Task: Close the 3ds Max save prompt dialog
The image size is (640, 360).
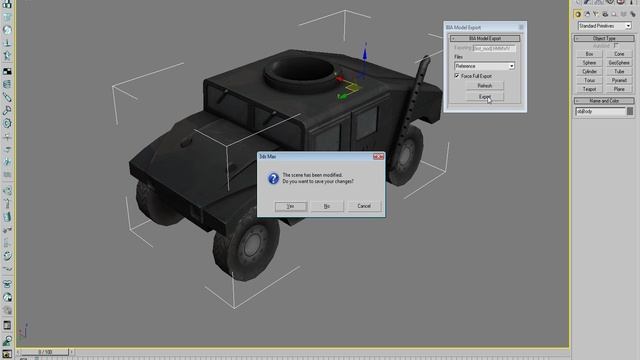Action: 378,156
